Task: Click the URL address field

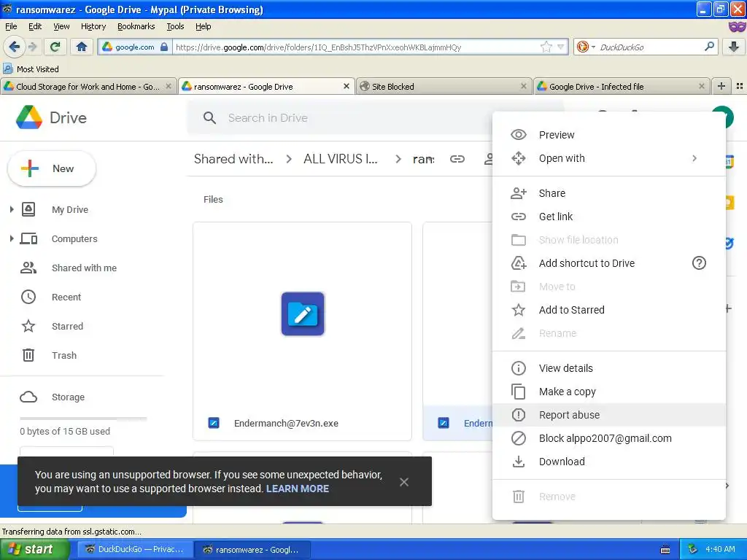Action: point(356,47)
